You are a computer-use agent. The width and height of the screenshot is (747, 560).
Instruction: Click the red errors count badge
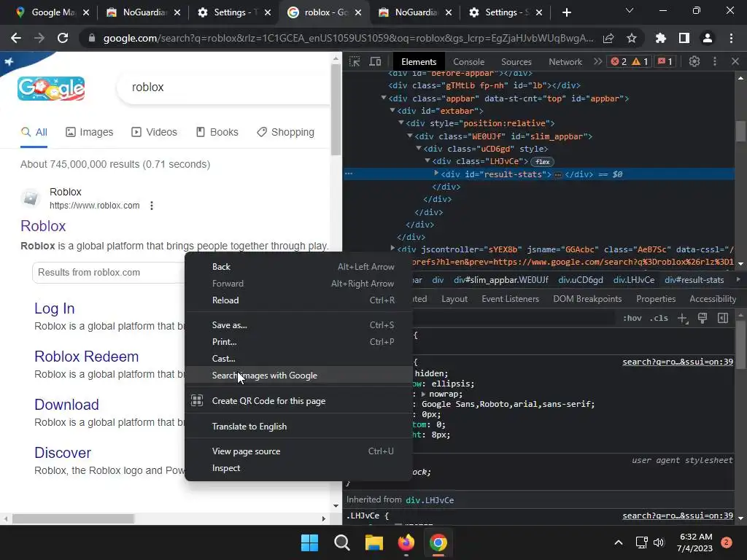pos(619,61)
